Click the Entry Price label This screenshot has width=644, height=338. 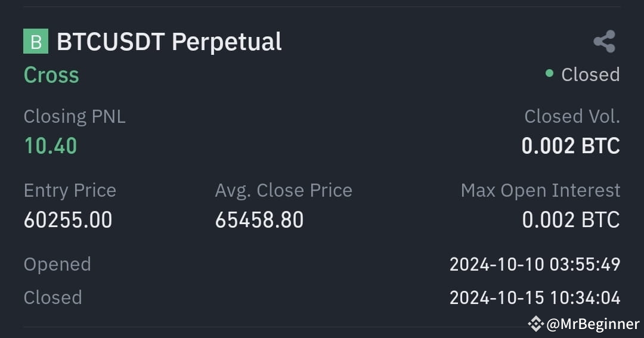pos(70,191)
